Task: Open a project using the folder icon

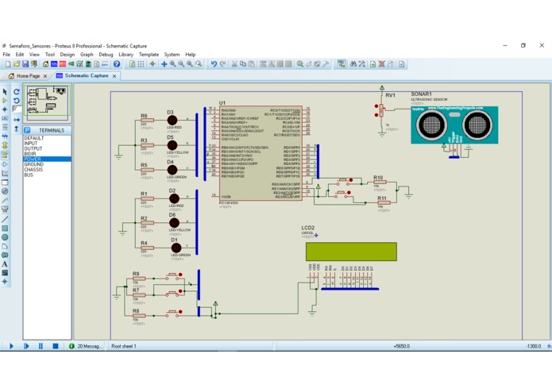Action: point(17,64)
